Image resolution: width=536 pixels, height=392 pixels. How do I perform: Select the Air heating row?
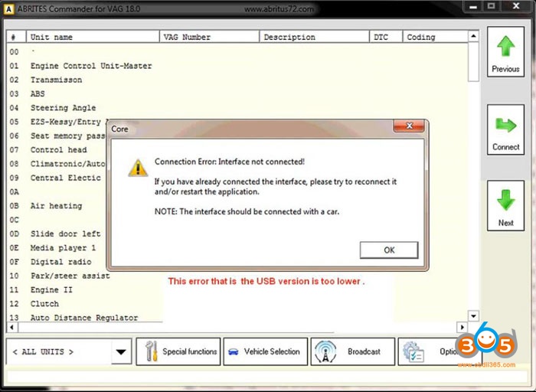click(x=57, y=206)
